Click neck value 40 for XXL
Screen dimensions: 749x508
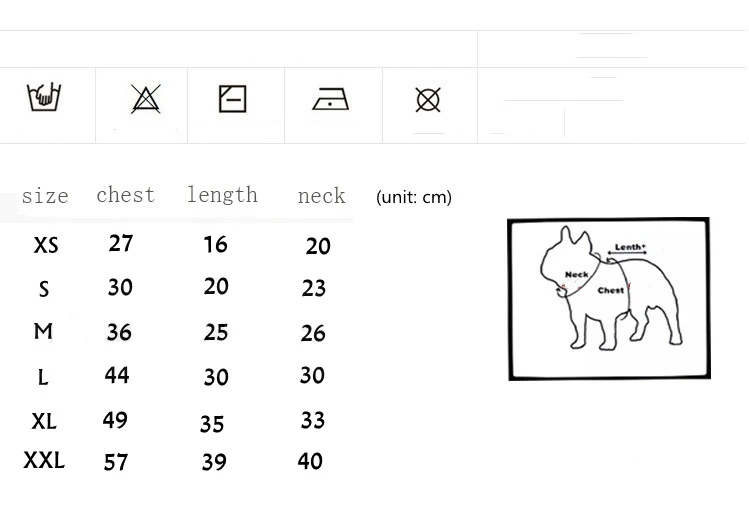[x=310, y=461]
